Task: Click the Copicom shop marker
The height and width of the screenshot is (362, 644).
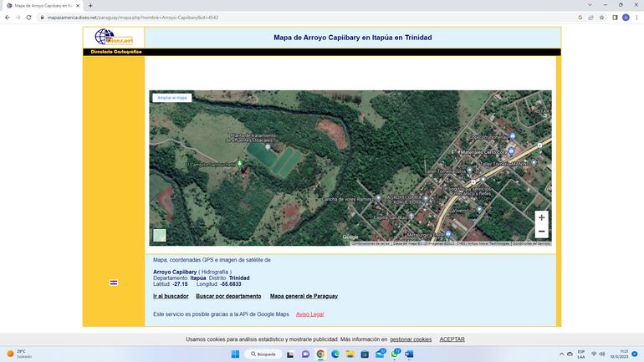Action: [513, 136]
